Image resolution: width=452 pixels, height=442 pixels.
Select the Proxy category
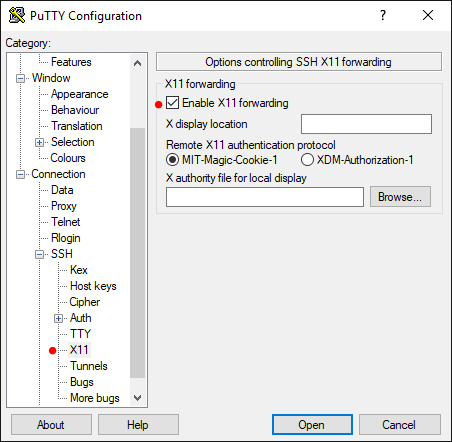pos(64,206)
